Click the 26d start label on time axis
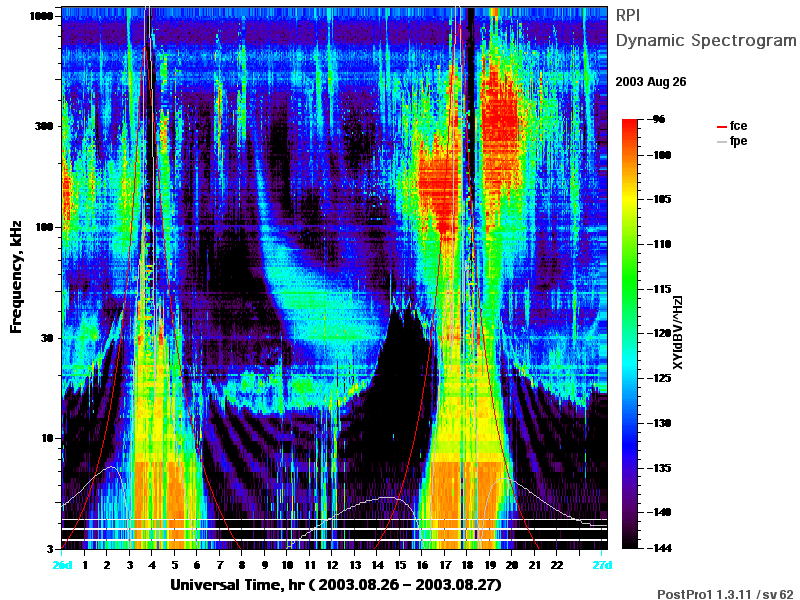This screenshot has height=600, width=800. tap(62, 565)
